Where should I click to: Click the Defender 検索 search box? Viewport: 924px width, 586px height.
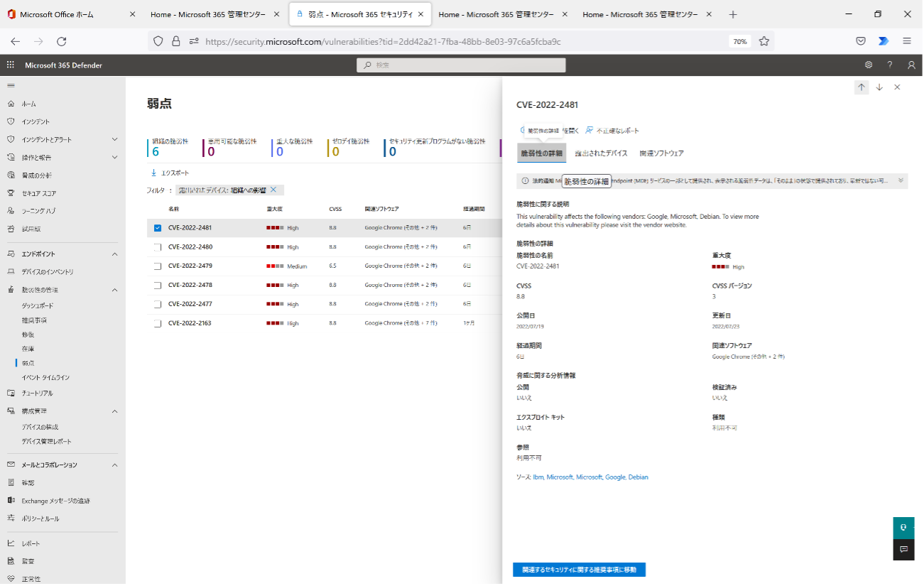coord(461,65)
